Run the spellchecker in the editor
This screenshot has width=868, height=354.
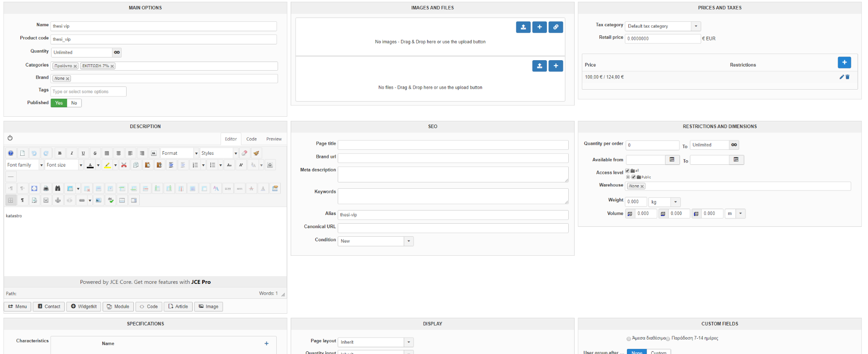[110, 200]
